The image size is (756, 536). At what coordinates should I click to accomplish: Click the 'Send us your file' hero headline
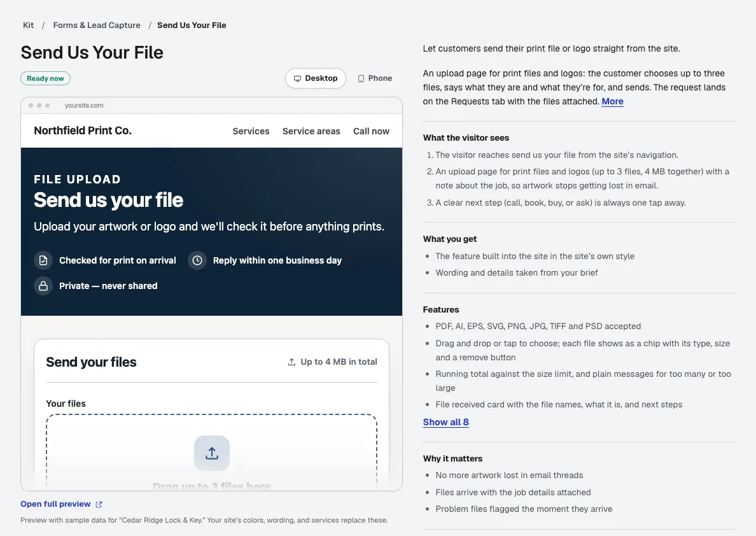tap(108, 200)
